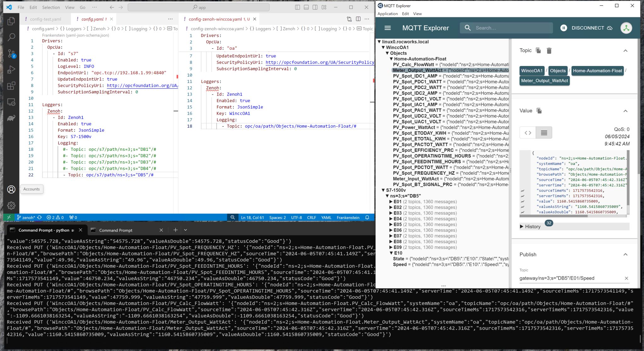Split the right editor with split editor icon
This screenshot has height=351, width=644.
358,19
